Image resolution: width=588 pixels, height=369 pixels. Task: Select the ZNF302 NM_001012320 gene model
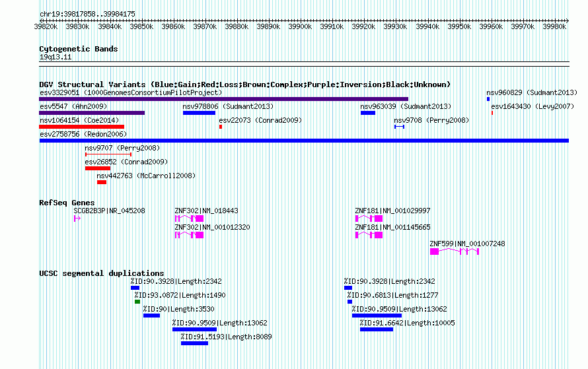[190, 235]
